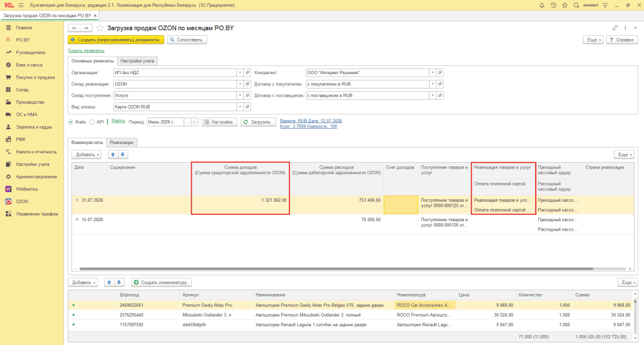Click the Загрузить button
This screenshot has width=644, height=345.
point(258,122)
